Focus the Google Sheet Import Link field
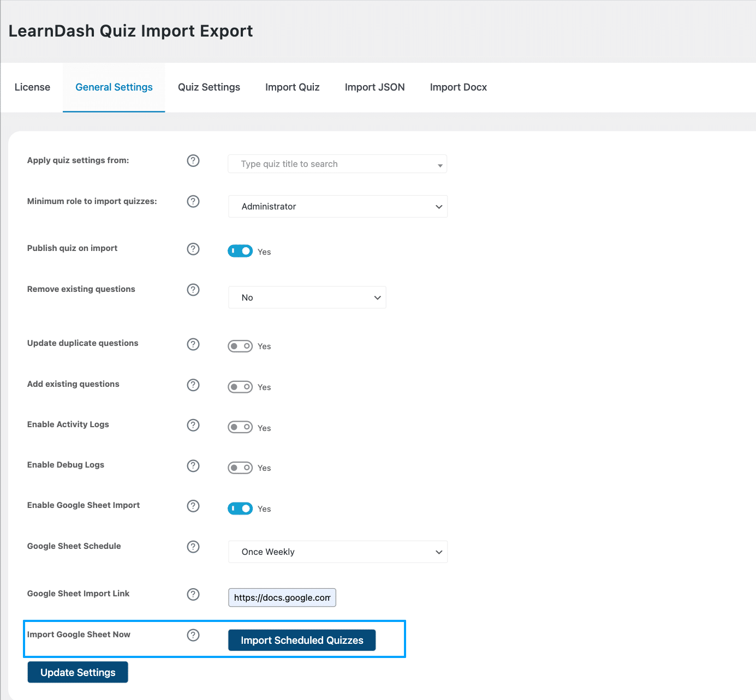The image size is (756, 700). tap(282, 597)
